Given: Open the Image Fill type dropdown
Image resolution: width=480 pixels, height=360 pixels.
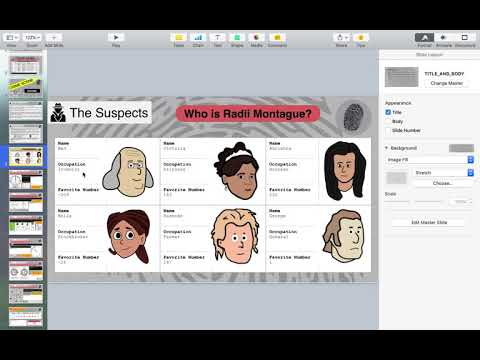Looking at the screenshot, I should [429, 160].
